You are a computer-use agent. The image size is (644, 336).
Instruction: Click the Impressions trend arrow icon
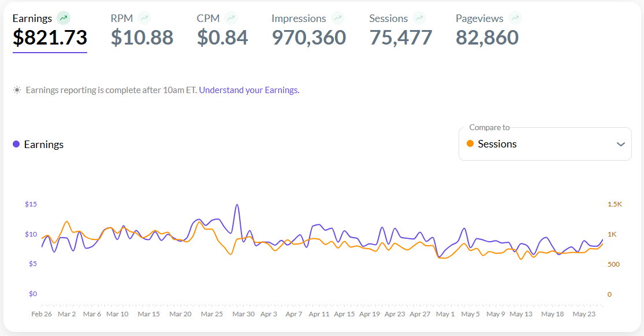pos(337,18)
